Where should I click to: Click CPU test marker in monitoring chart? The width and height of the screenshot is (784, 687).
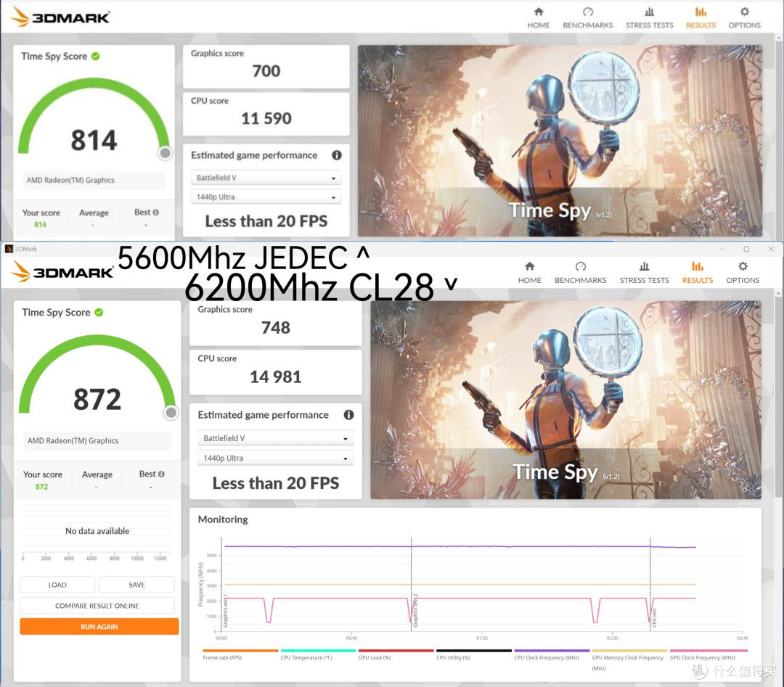pos(654,617)
